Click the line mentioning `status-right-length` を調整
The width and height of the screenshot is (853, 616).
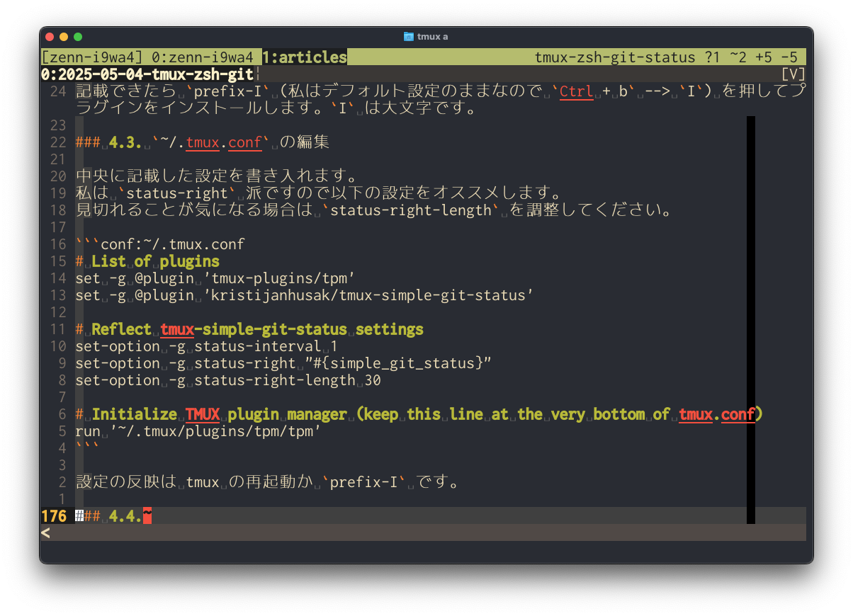(x=373, y=210)
